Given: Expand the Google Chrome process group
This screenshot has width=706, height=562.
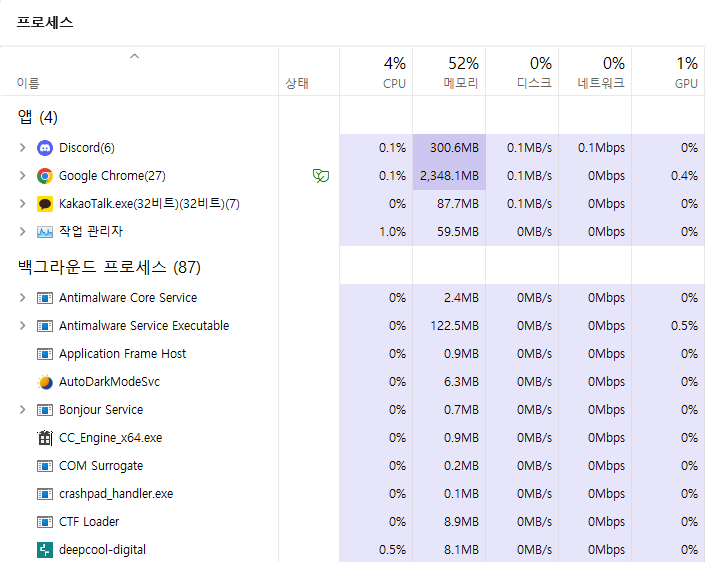Looking at the screenshot, I should click(23, 176).
